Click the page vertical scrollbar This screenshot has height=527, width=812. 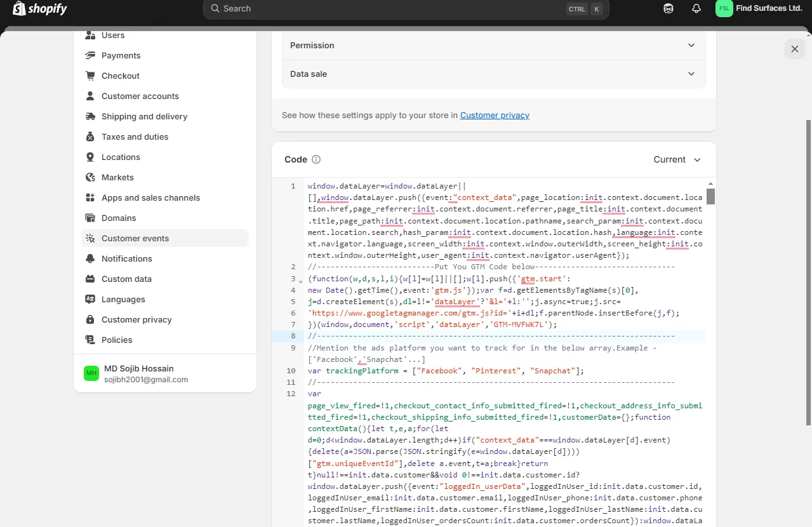(x=808, y=273)
